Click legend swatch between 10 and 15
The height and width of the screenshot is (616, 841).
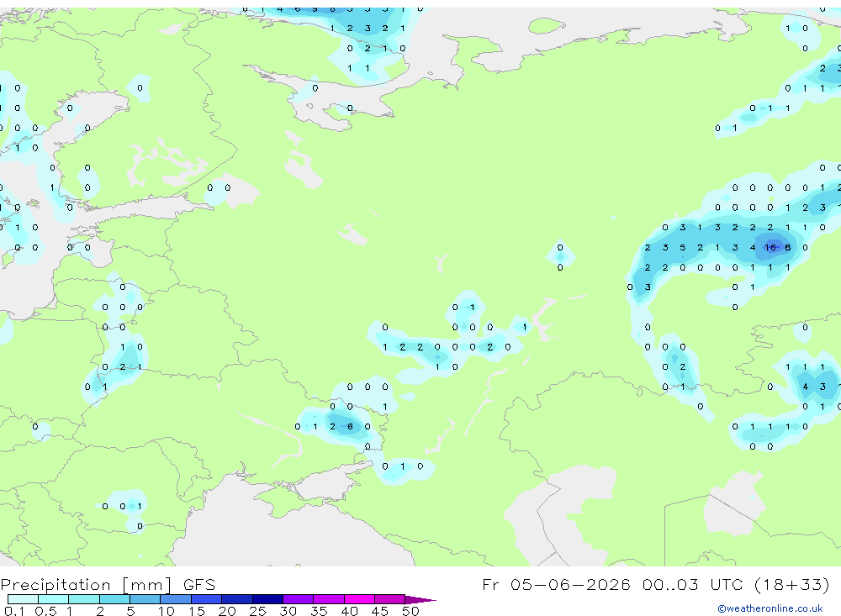176,599
